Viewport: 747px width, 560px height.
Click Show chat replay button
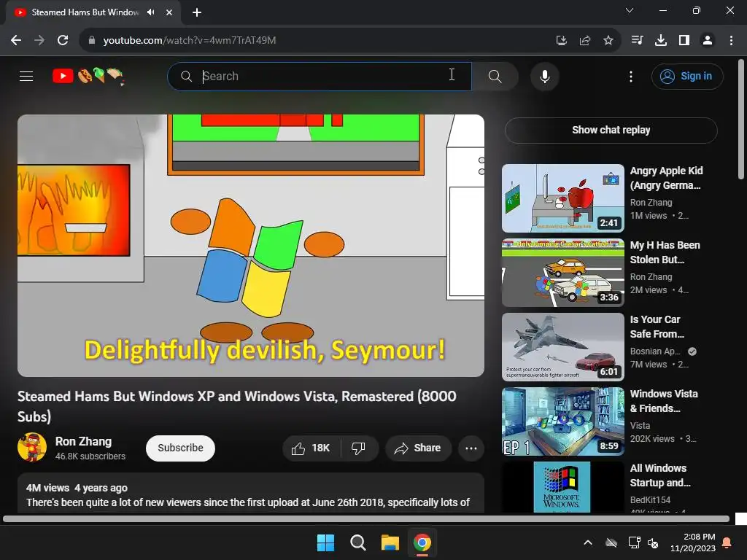coord(611,130)
